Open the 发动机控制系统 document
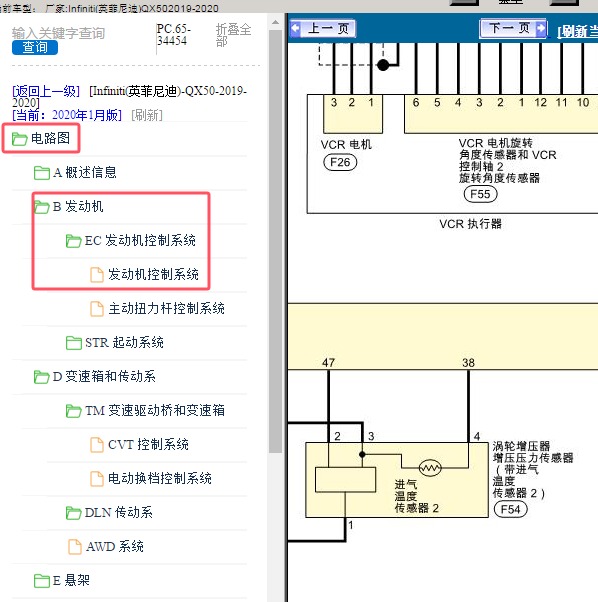The image size is (598, 602). pyautogui.click(x=153, y=274)
